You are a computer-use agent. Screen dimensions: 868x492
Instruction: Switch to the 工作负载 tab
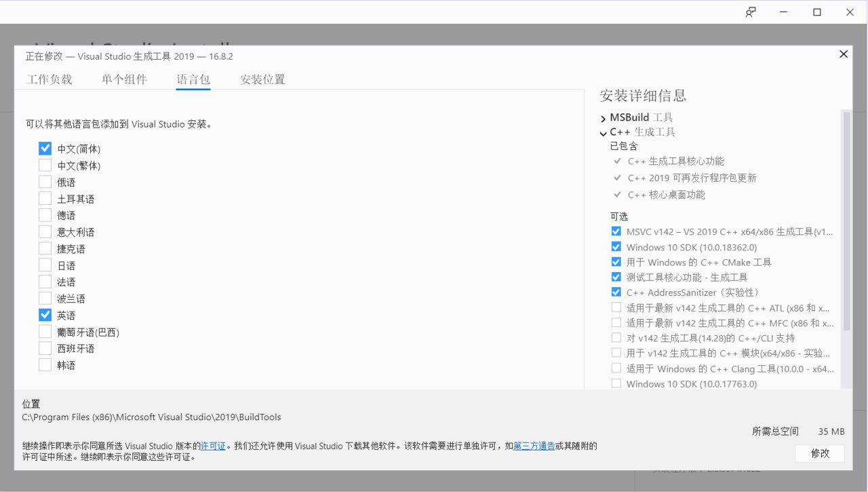point(49,79)
